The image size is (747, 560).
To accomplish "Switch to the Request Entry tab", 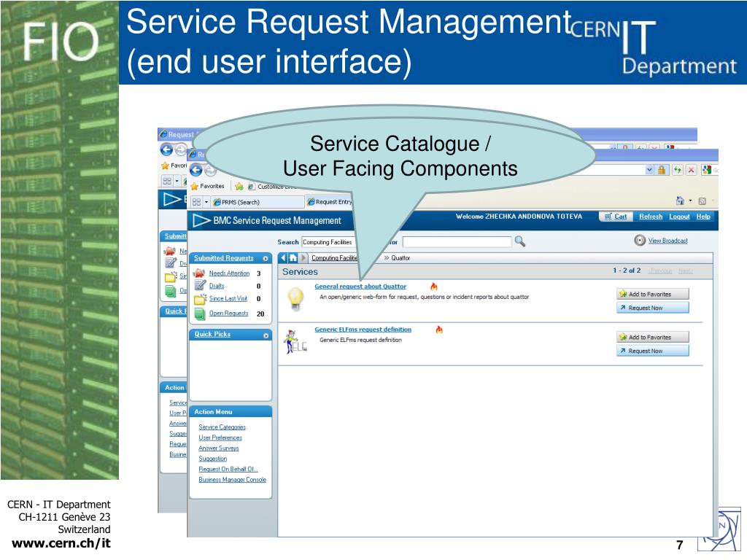I will point(330,202).
